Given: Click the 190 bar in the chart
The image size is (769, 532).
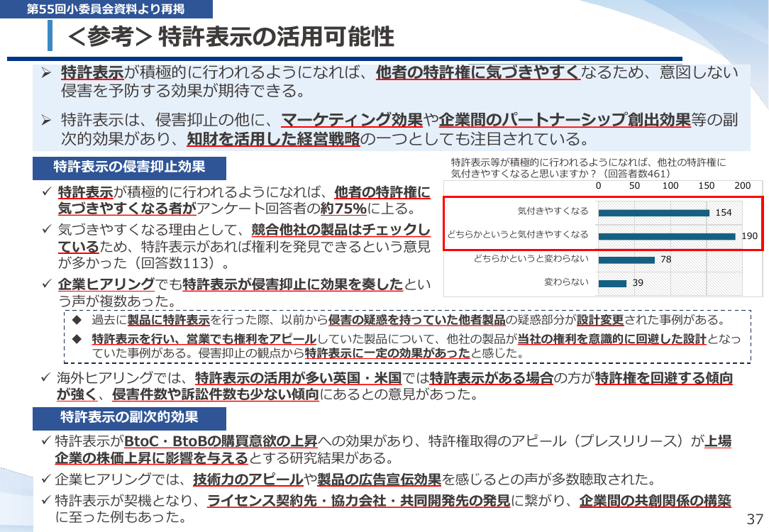Looking at the screenshot, I should pyautogui.click(x=667, y=236).
